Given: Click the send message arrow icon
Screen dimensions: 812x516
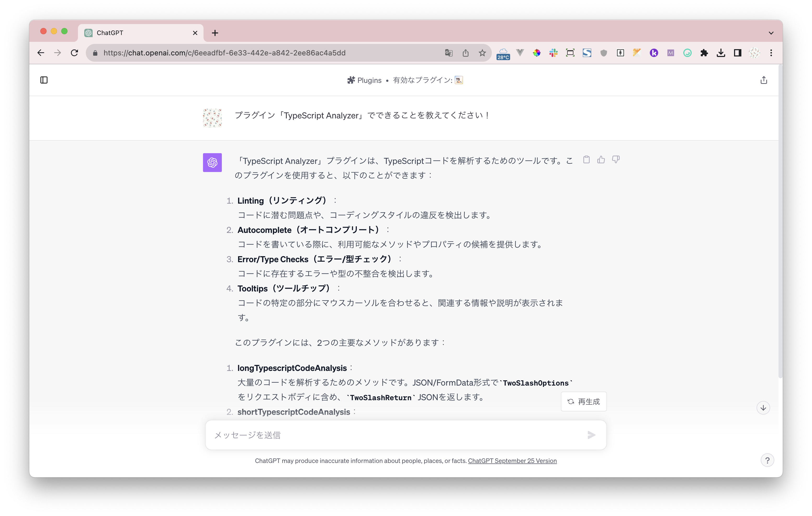Looking at the screenshot, I should click(591, 435).
